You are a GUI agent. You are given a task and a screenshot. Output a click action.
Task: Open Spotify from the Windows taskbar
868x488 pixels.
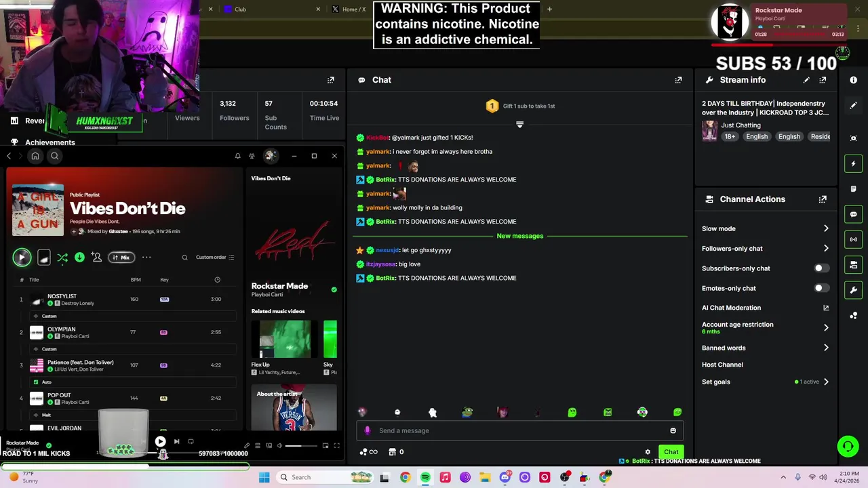point(425,477)
